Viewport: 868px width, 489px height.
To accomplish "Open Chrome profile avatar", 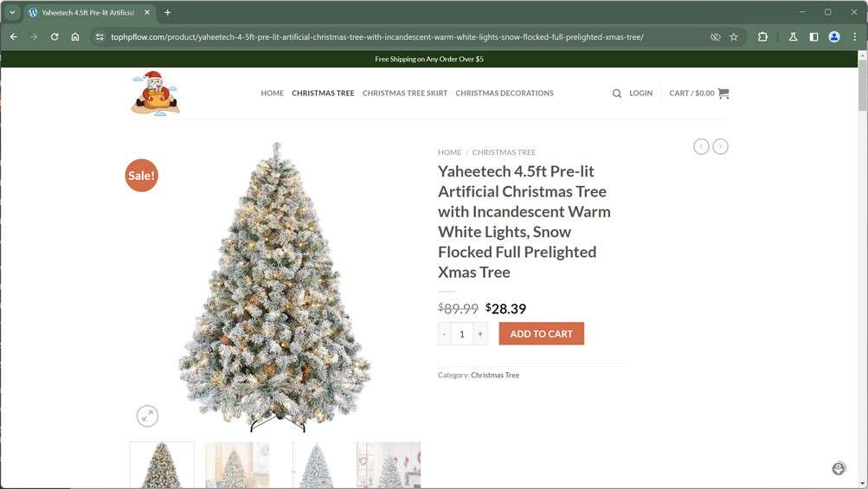I will point(834,37).
